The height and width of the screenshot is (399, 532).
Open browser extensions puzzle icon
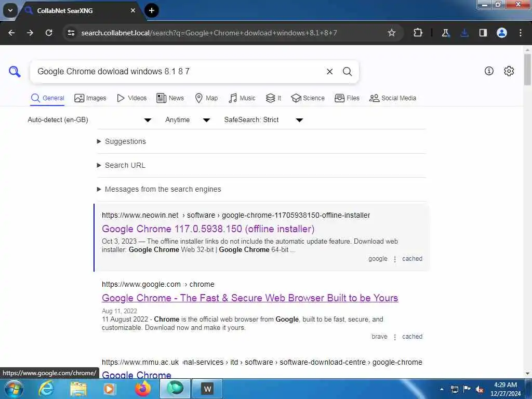[418, 33]
